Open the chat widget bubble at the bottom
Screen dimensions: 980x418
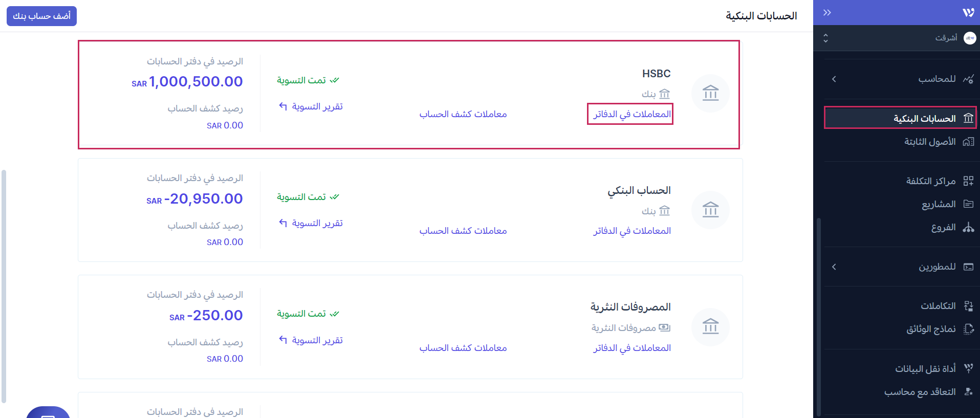click(x=48, y=412)
